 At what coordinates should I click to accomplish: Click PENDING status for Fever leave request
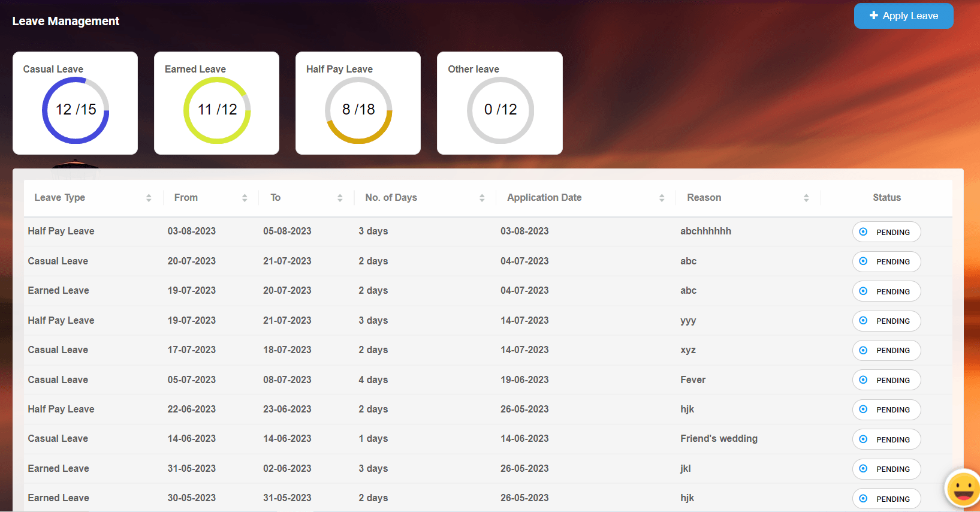tap(886, 380)
